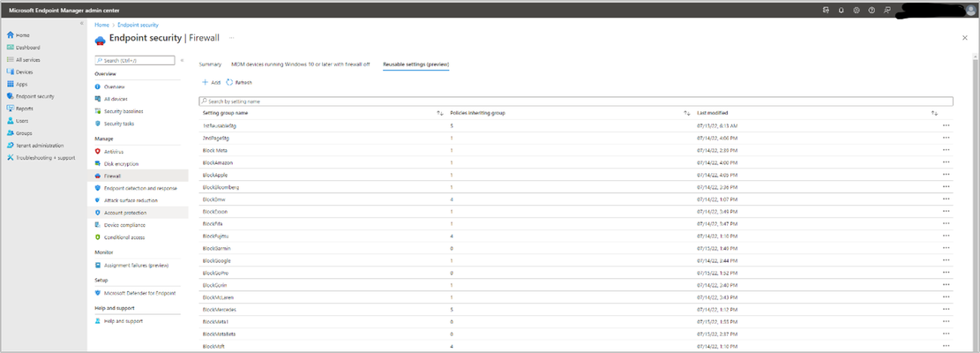Viewport: 980px width, 353px height.
Task: Click the Conditional access icon
Action: coord(98,237)
